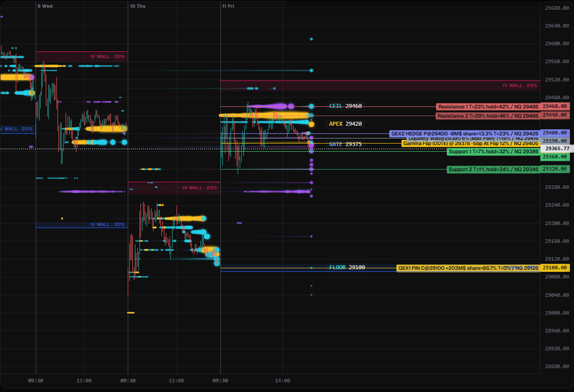Click the 29480.00 price axis value

point(557,97)
